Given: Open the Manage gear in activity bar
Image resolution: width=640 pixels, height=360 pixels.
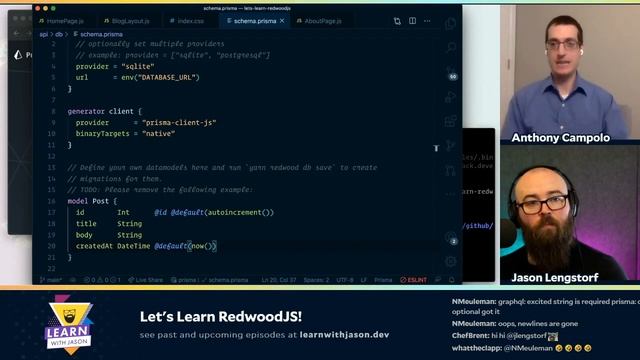Looking at the screenshot, I should (451, 261).
